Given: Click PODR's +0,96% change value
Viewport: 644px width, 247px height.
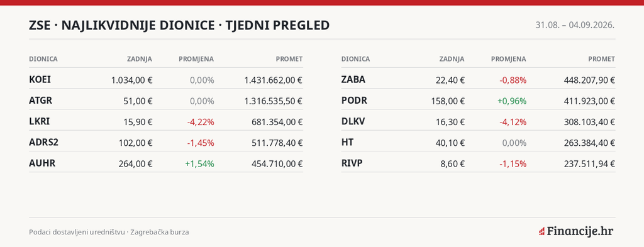Looking at the screenshot, I should click(x=512, y=101).
